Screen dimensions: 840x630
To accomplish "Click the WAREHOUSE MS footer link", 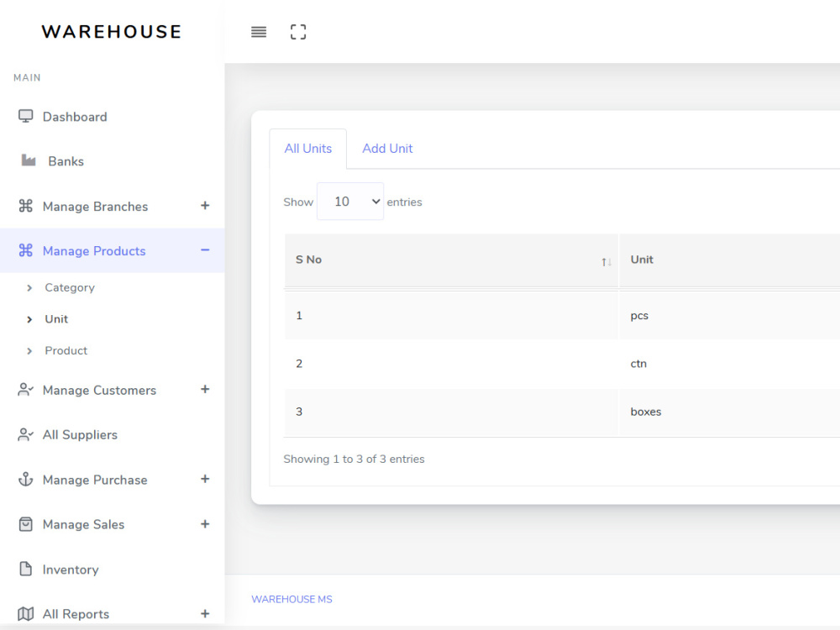I will (292, 599).
